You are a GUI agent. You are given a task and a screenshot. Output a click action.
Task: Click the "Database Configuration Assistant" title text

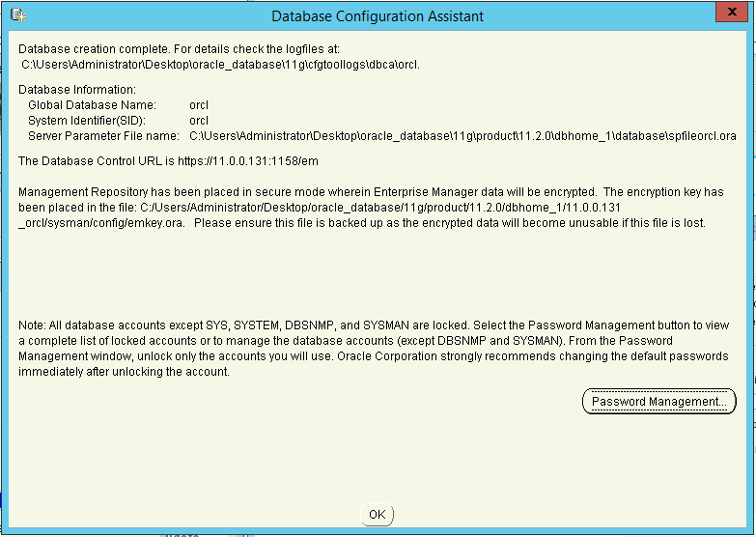click(378, 15)
